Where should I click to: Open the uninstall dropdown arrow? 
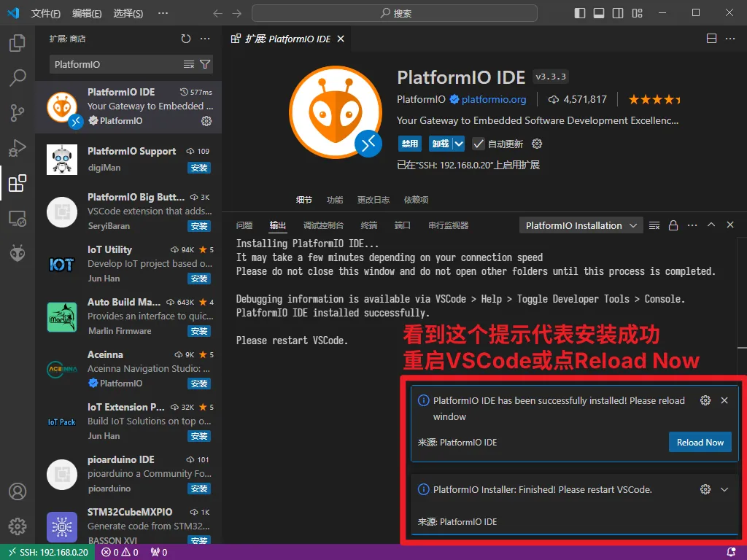tap(459, 144)
